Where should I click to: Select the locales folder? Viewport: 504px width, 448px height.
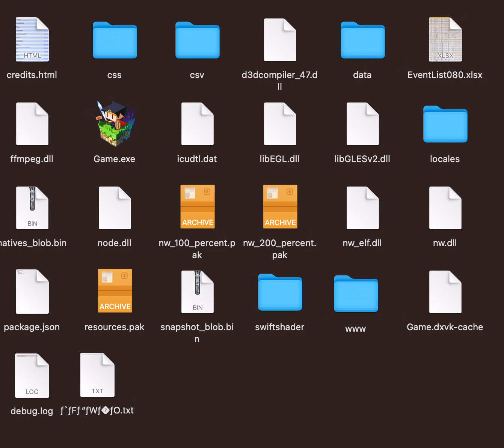pos(445,125)
